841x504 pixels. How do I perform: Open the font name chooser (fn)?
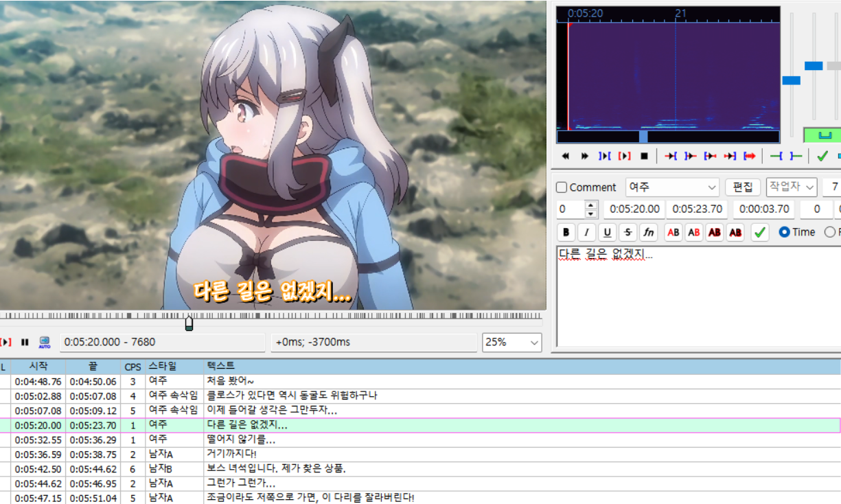[649, 232]
